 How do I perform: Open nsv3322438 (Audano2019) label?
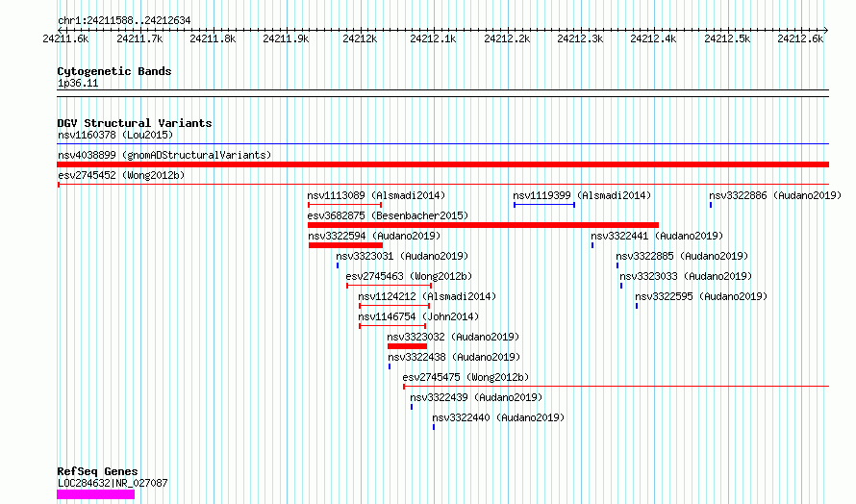point(454,357)
